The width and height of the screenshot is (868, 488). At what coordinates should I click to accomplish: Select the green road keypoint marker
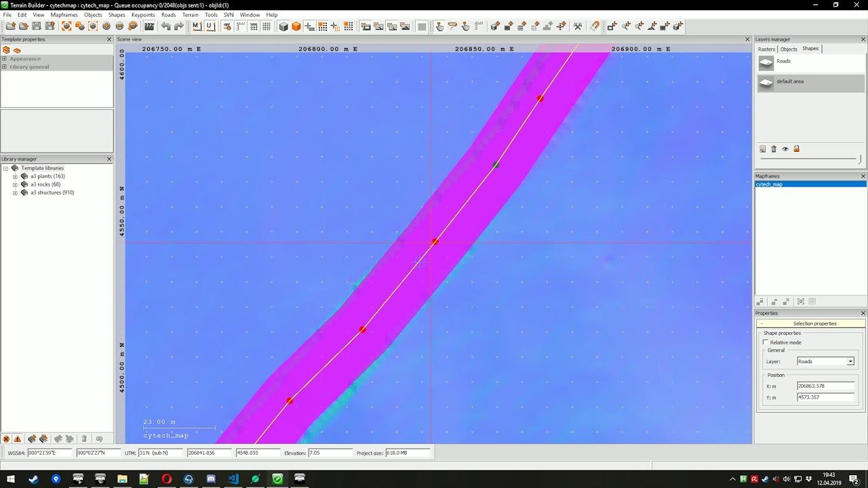(496, 165)
